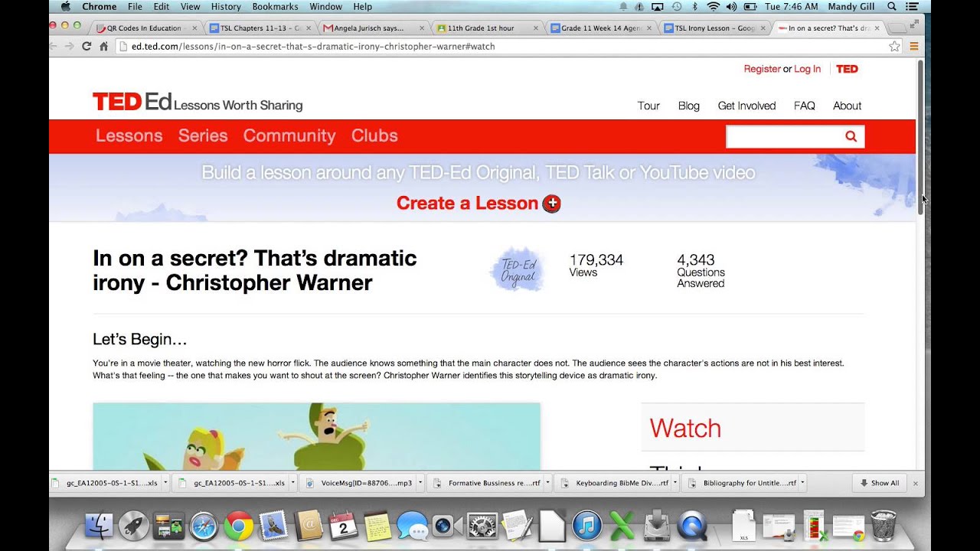Open the Bookmarks menu

(275, 6)
